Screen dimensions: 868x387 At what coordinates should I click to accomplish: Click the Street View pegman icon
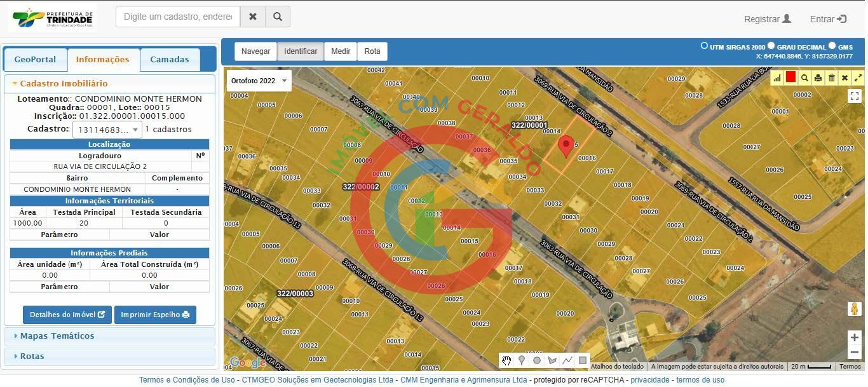[x=855, y=308]
